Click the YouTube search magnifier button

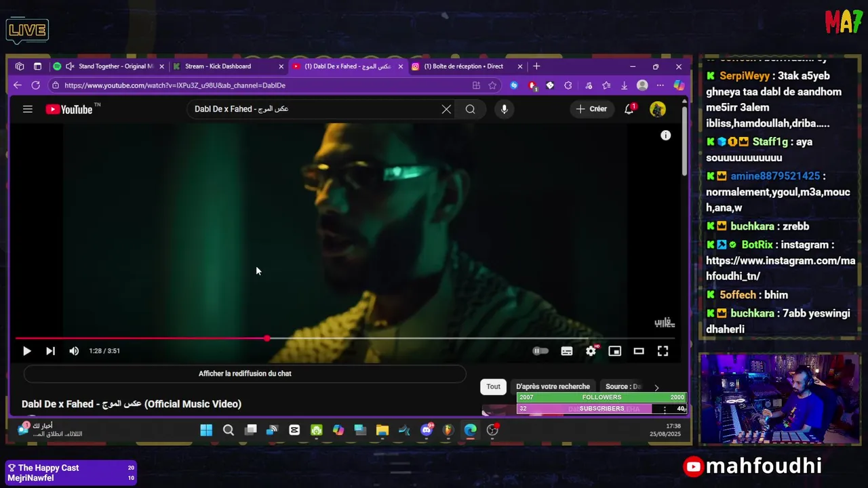470,109
